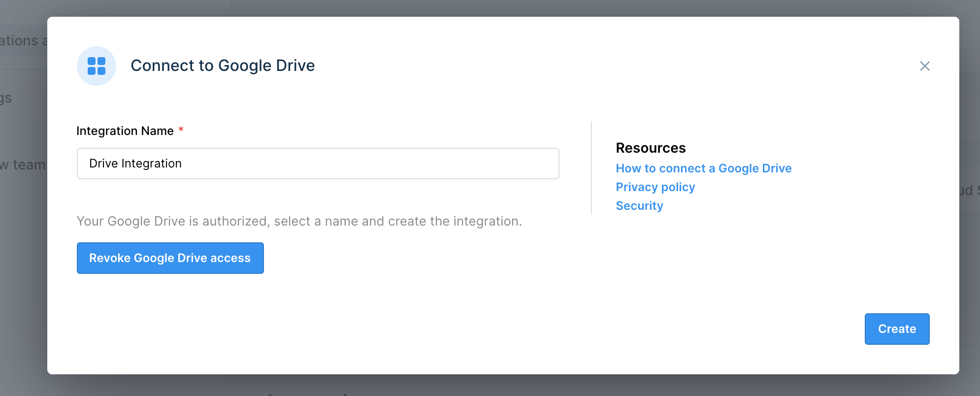The image size is (980, 396).
Task: Open the Privacy policy link
Action: pos(655,187)
